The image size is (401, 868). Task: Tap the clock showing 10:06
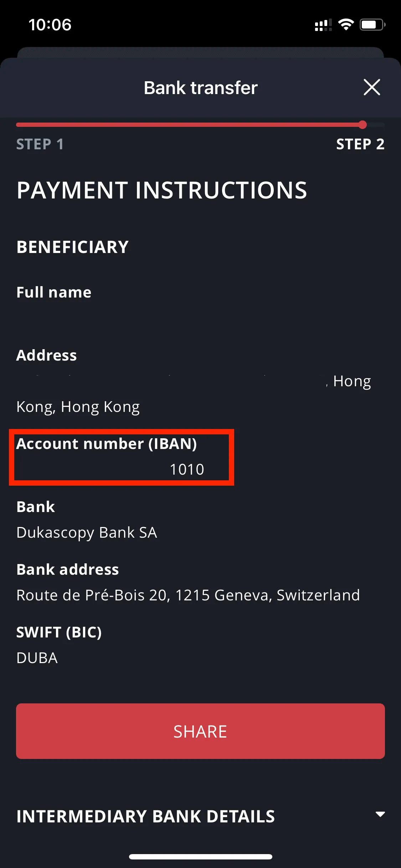tap(50, 25)
